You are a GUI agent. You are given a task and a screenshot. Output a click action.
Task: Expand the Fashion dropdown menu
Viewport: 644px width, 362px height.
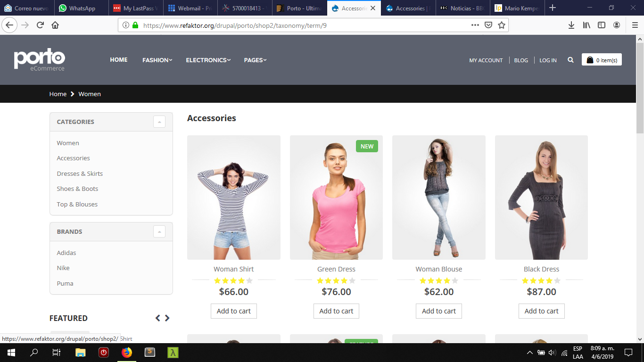pyautogui.click(x=157, y=60)
